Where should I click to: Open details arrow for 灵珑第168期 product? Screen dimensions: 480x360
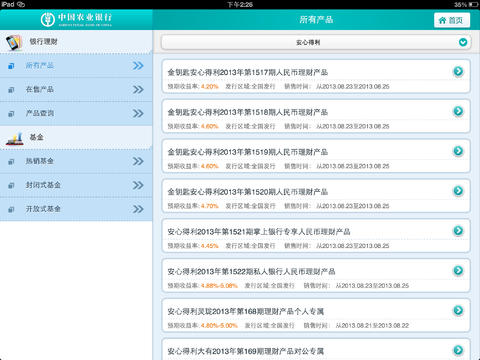pyautogui.click(x=458, y=310)
